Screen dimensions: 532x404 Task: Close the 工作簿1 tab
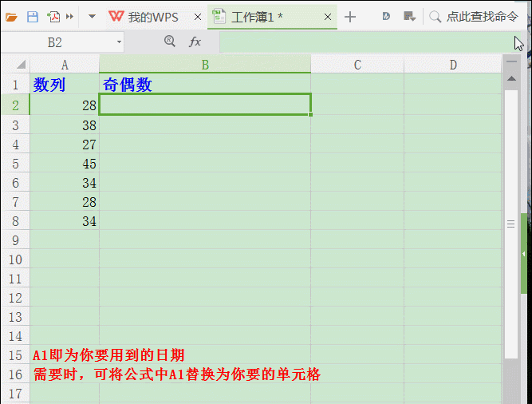(327, 17)
